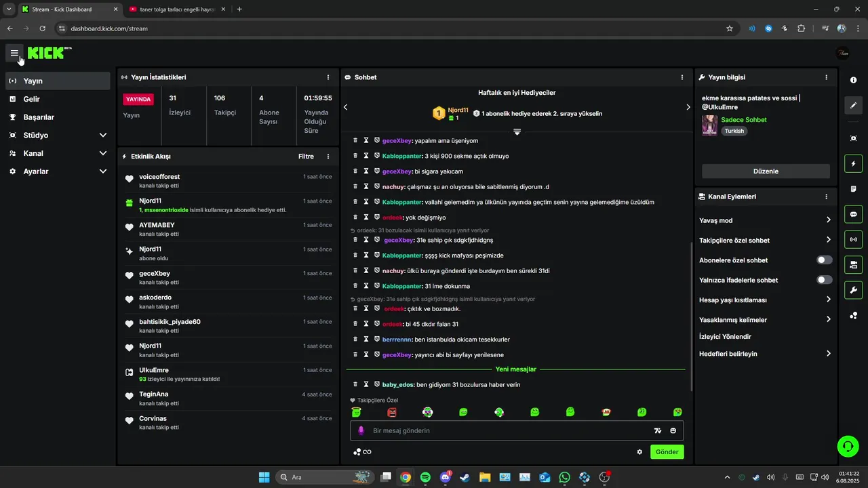Open Yasaklanmış kelimeler settings
Image resolution: width=868 pixels, height=488 pixels.
766,320
